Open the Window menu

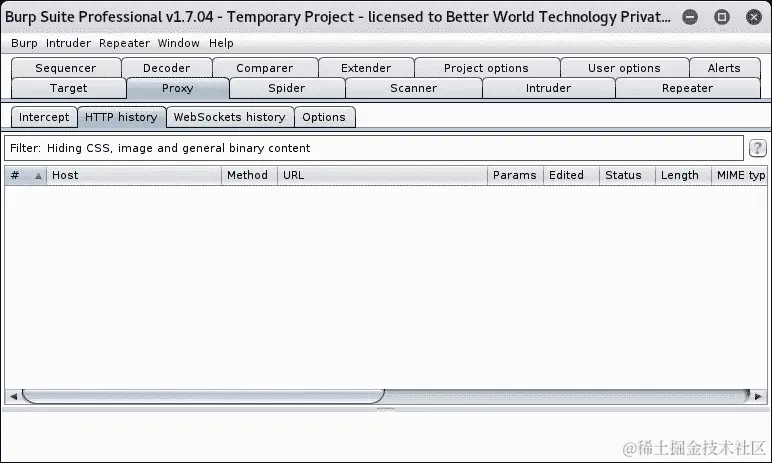click(x=178, y=43)
